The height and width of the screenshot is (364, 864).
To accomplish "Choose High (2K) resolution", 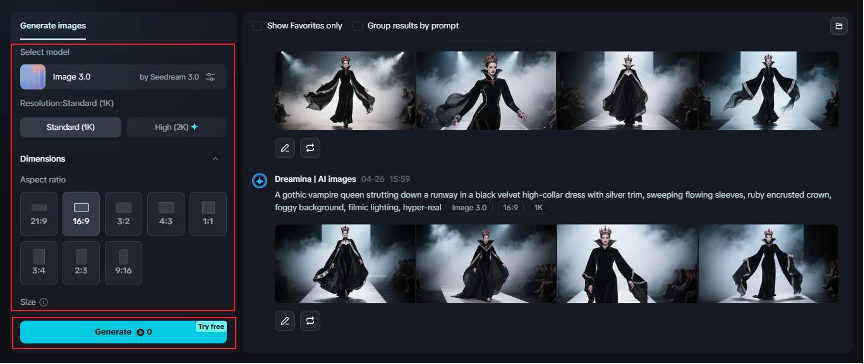I will [177, 127].
